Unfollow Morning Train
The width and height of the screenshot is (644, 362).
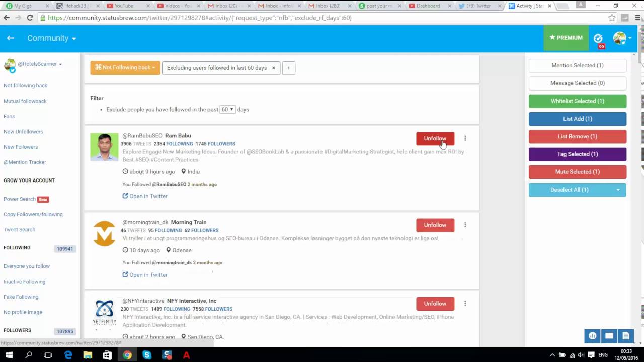point(435,225)
